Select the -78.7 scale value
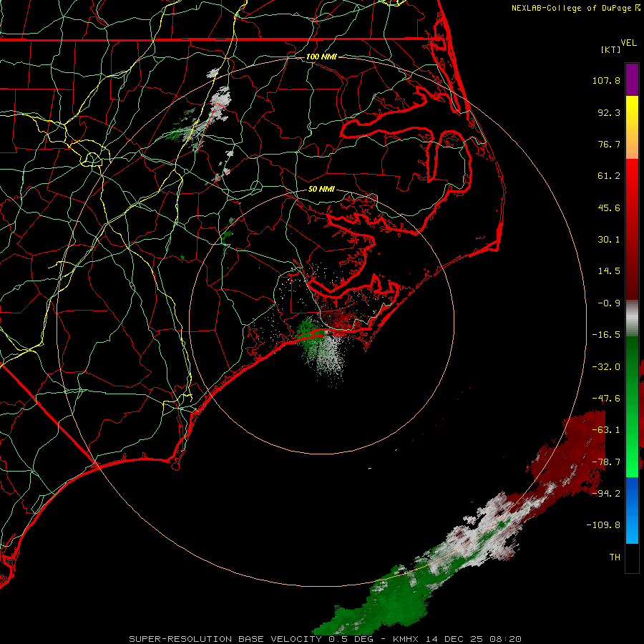644x644 pixels. (606, 462)
